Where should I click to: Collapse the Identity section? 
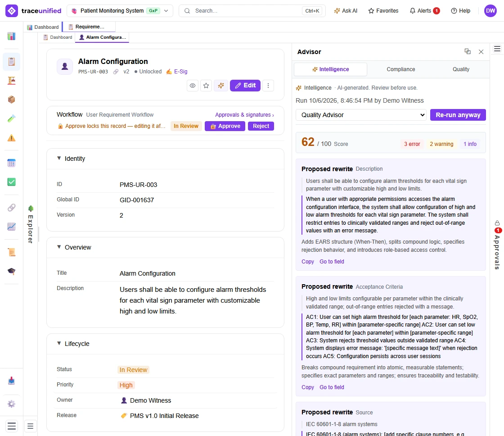(x=59, y=158)
